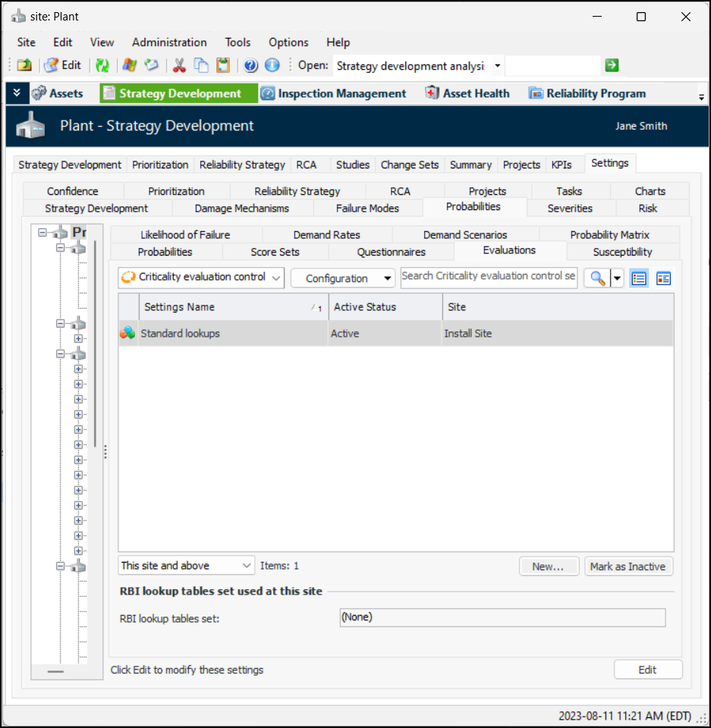Open the Strategy development analysis dropdown
The height and width of the screenshot is (728, 711).
tap(497, 66)
